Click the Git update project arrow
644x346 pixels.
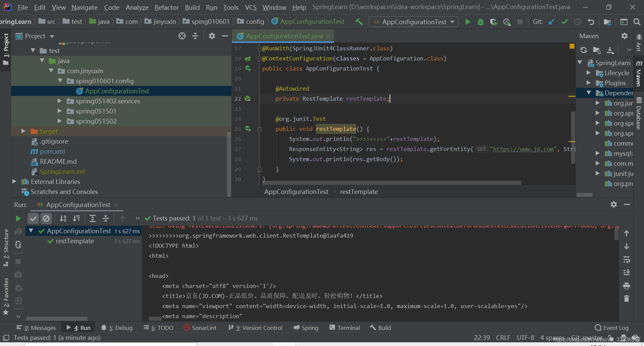[551, 22]
